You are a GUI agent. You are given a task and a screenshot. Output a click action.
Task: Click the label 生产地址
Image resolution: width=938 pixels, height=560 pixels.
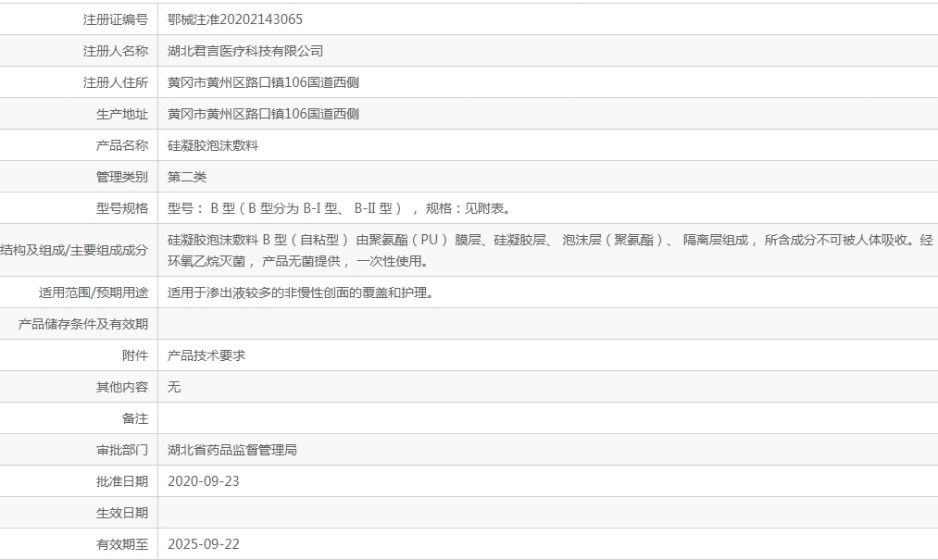(x=122, y=114)
